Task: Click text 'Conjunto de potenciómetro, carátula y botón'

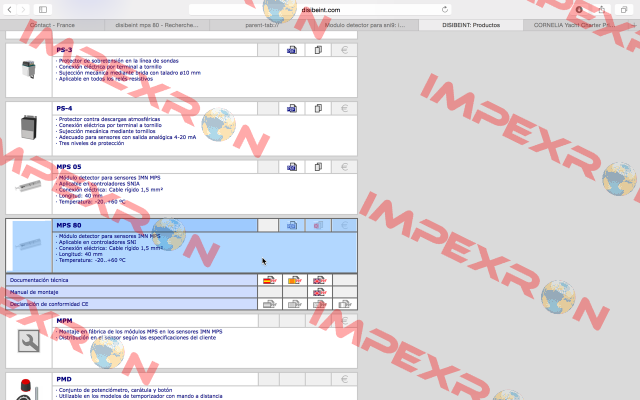Action: tap(116, 390)
